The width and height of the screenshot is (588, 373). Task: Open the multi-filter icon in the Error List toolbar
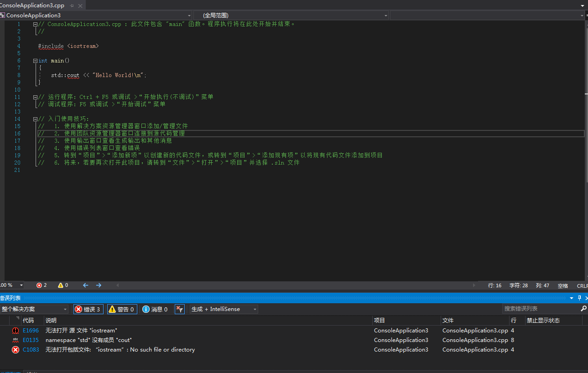click(x=179, y=309)
